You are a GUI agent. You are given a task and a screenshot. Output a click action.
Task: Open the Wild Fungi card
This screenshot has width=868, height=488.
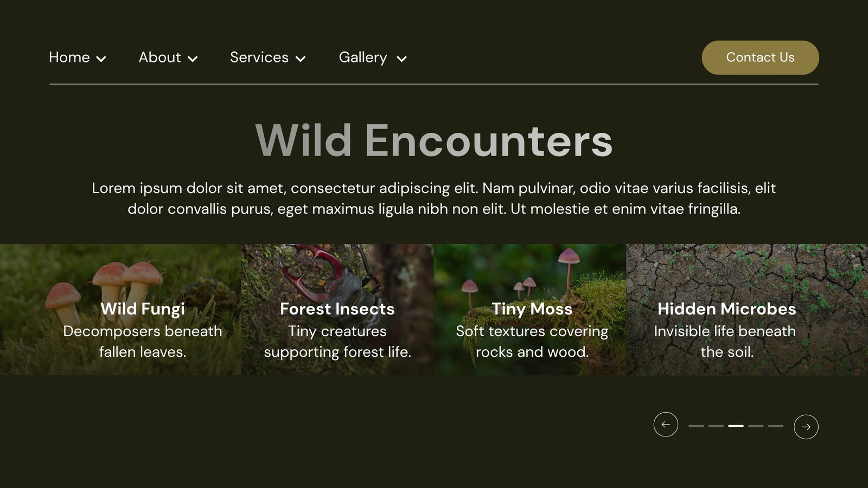tap(120, 310)
